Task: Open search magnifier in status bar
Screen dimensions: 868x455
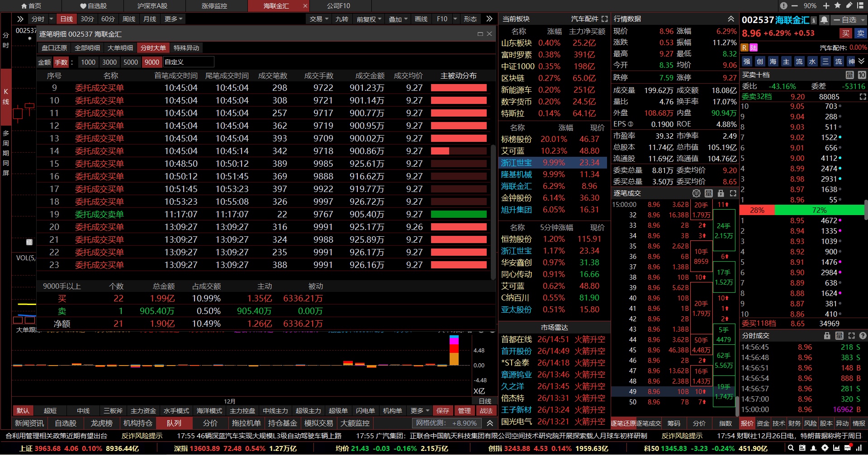Action: (x=791, y=448)
